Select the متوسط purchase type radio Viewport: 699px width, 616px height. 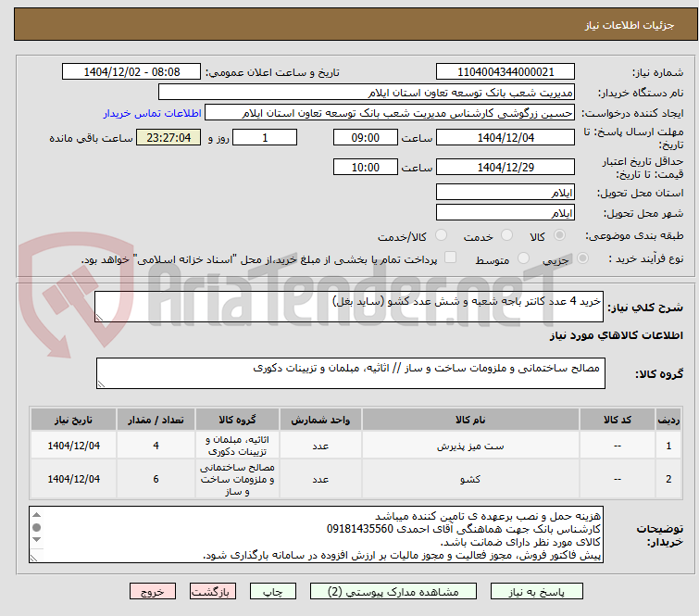pyautogui.click(x=523, y=258)
